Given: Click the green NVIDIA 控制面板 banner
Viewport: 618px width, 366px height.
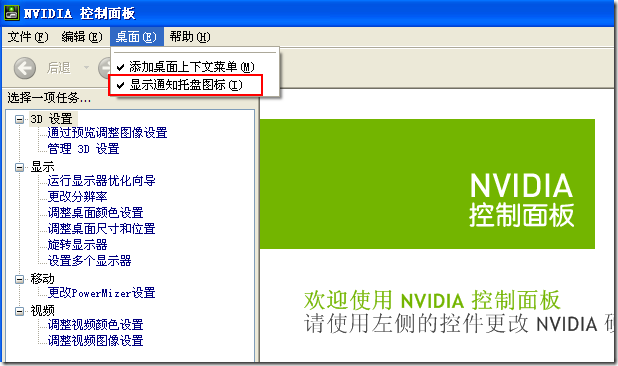Looking at the screenshot, I should coord(427,184).
